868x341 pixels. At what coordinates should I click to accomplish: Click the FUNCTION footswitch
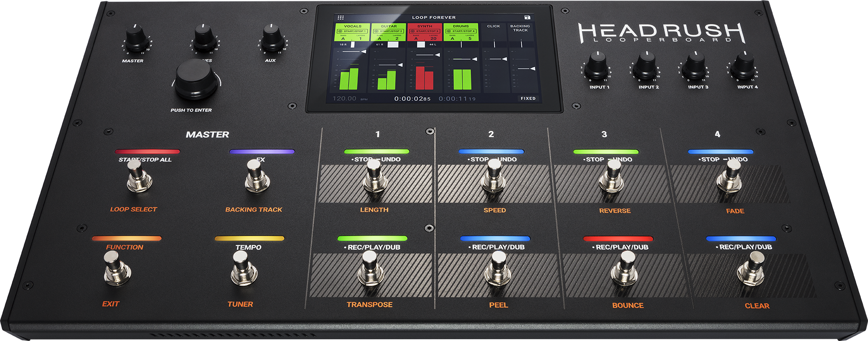(x=117, y=268)
